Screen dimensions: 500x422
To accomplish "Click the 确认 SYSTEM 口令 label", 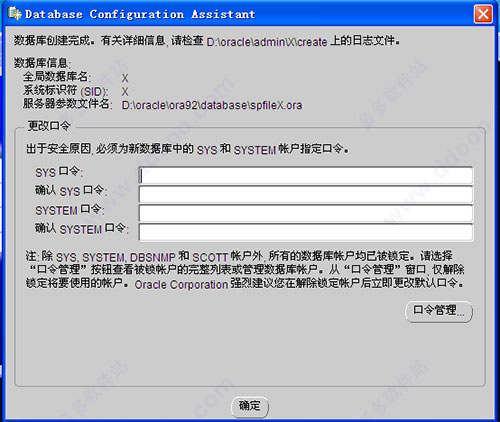I will pos(82,229).
